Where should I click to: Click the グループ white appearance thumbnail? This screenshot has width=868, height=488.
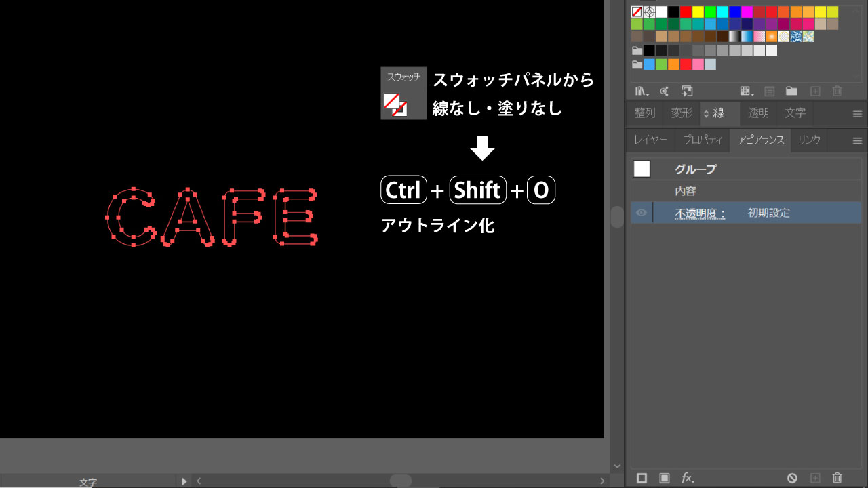[x=642, y=169]
